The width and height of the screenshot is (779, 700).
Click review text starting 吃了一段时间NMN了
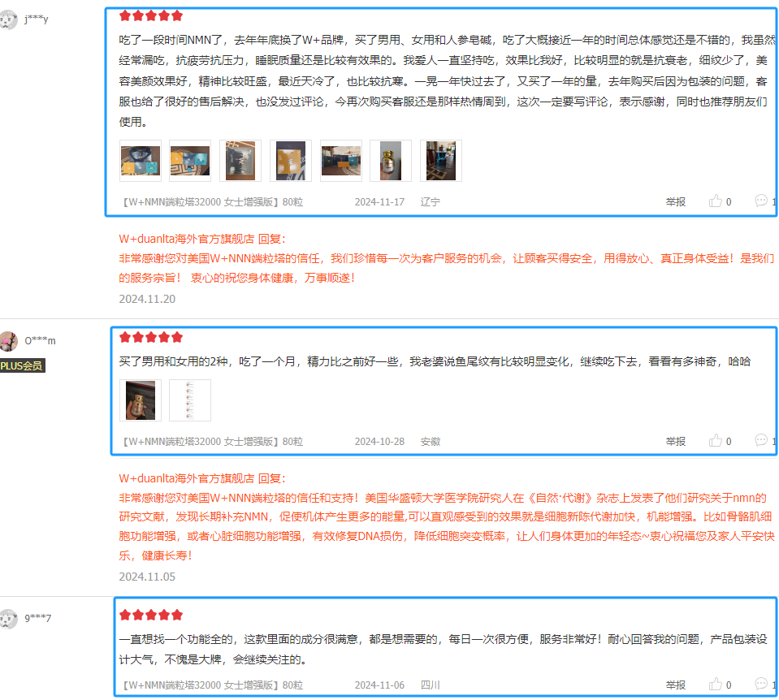446,81
